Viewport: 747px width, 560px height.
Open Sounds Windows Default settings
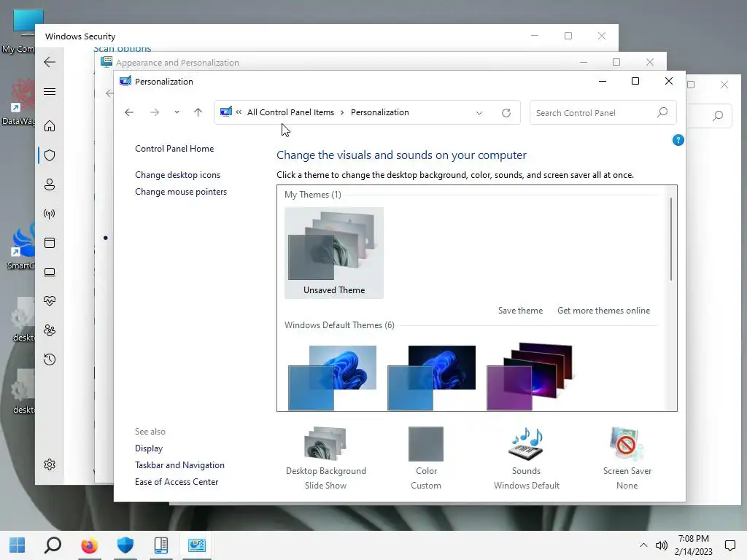coord(527,458)
